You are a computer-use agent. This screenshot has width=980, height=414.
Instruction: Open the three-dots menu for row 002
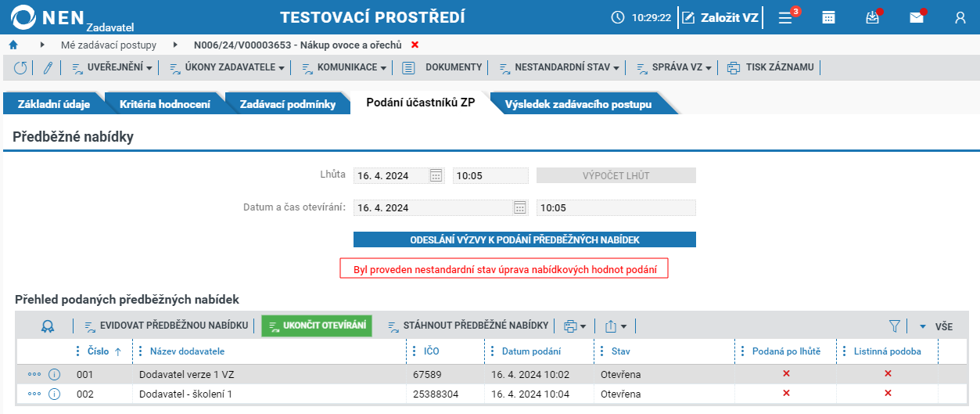click(34, 394)
